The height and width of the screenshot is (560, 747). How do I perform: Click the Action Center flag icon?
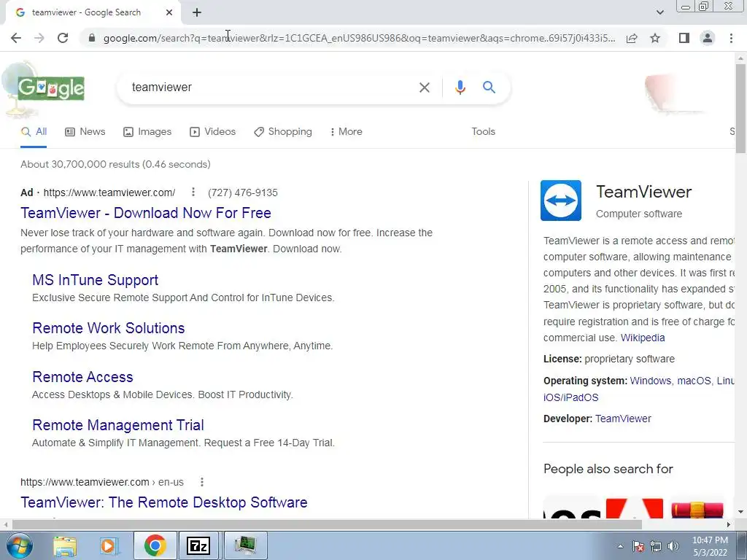[638, 547]
